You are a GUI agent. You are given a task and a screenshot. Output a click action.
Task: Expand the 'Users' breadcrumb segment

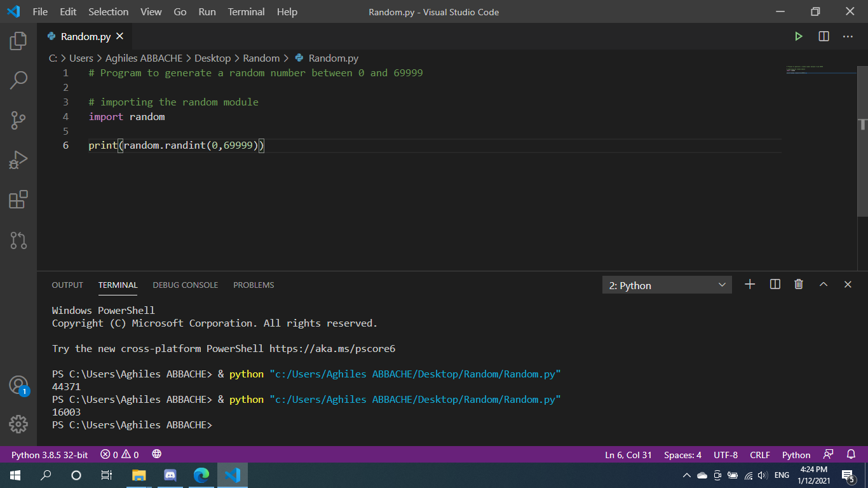coord(81,58)
